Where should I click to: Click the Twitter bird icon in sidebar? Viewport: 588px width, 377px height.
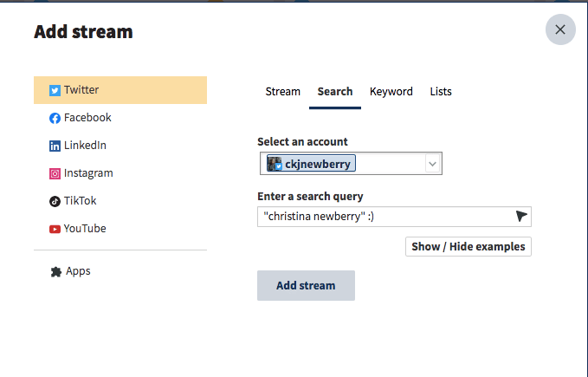pyautogui.click(x=55, y=90)
